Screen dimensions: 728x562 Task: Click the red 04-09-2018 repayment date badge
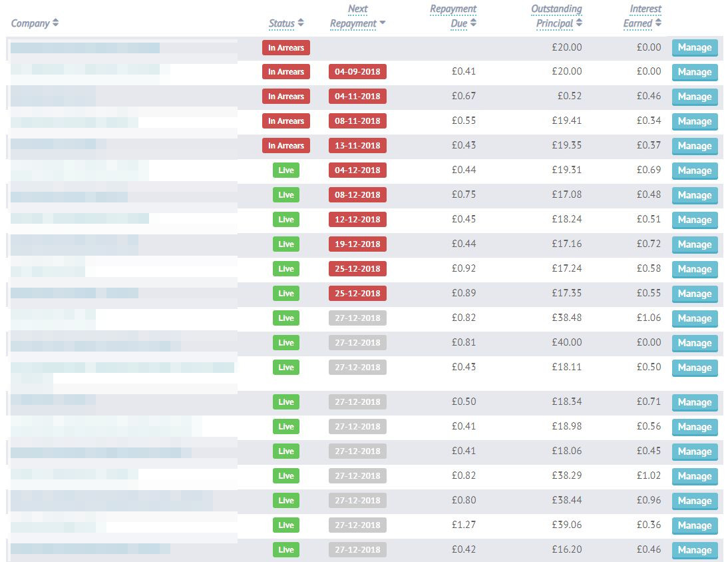[357, 72]
